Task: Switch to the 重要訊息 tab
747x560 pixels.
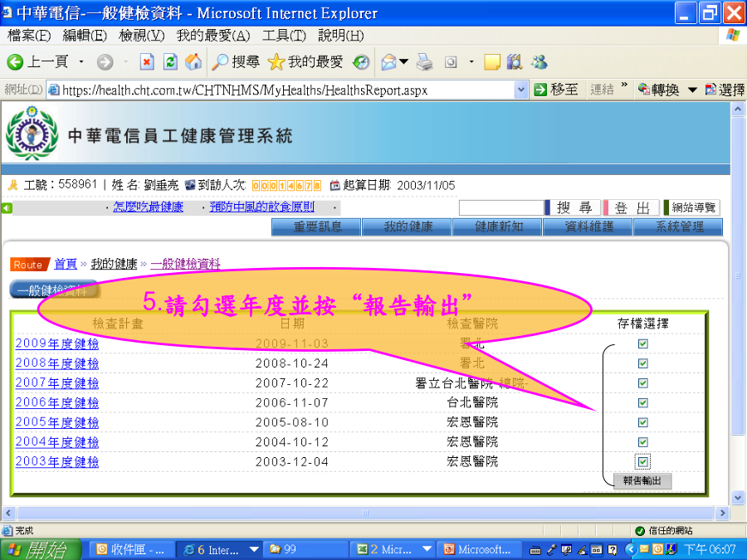Action: [316, 226]
